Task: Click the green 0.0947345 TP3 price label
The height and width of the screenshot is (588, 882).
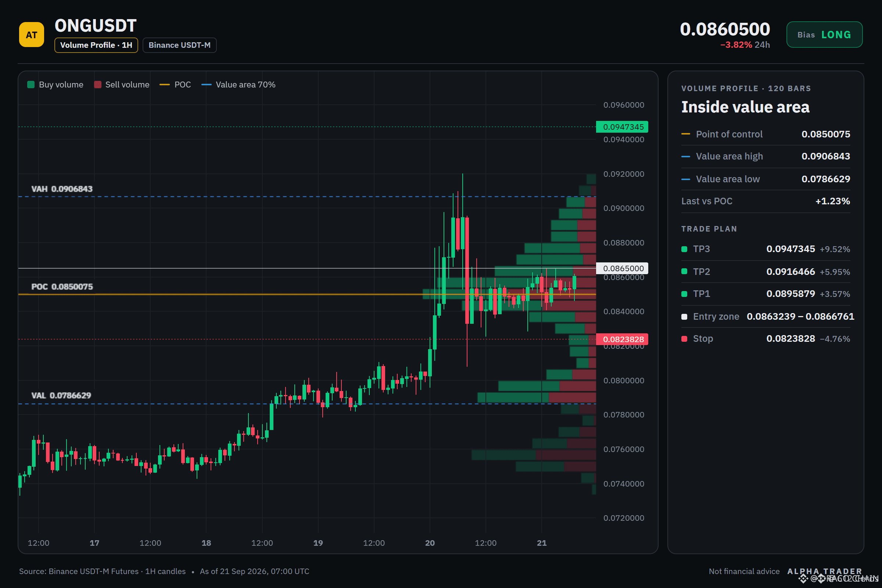Action: [x=622, y=127]
